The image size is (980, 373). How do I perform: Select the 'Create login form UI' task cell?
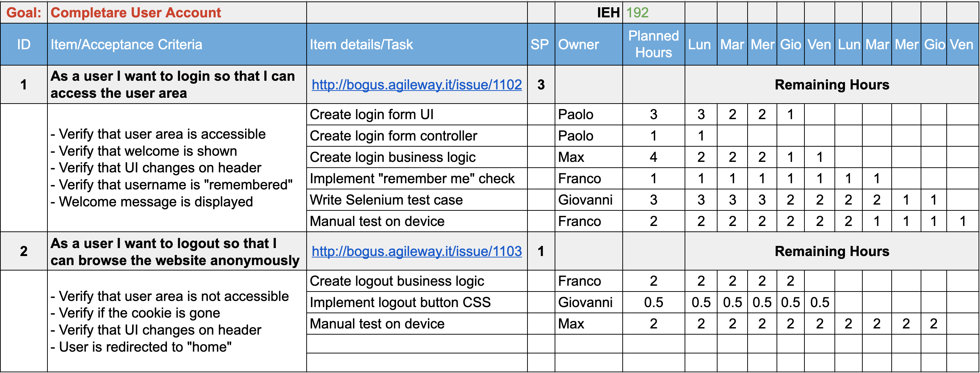[372, 114]
